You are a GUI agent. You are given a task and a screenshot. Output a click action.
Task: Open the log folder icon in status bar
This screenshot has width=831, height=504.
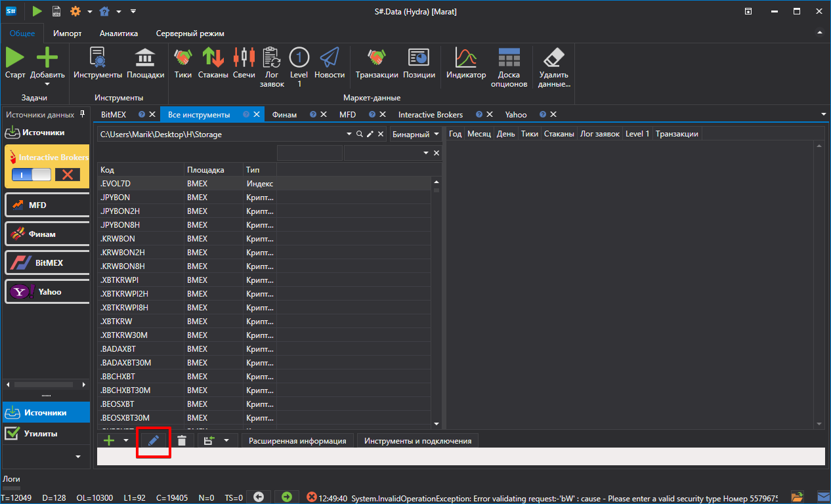pos(798,497)
